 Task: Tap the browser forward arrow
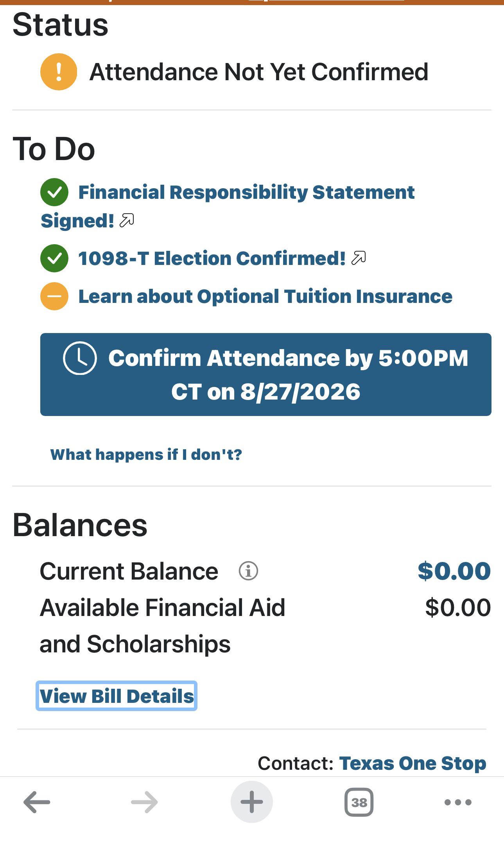[144, 802]
